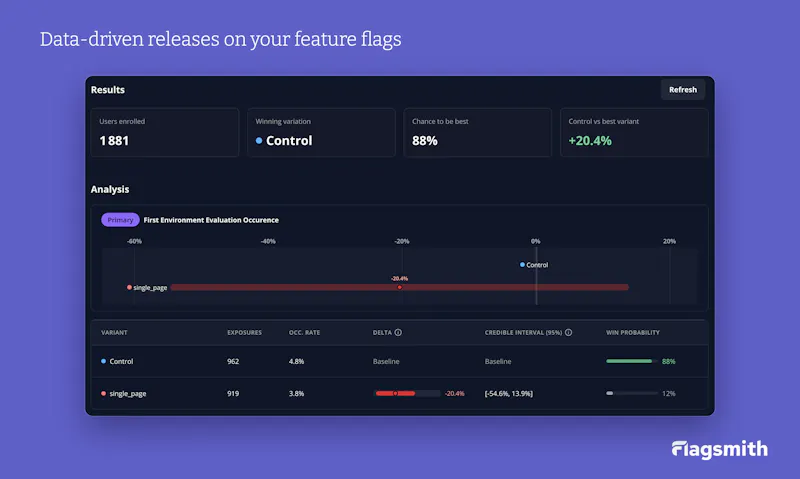800x479 pixels.
Task: Open the Delta info icon
Action: 398,333
